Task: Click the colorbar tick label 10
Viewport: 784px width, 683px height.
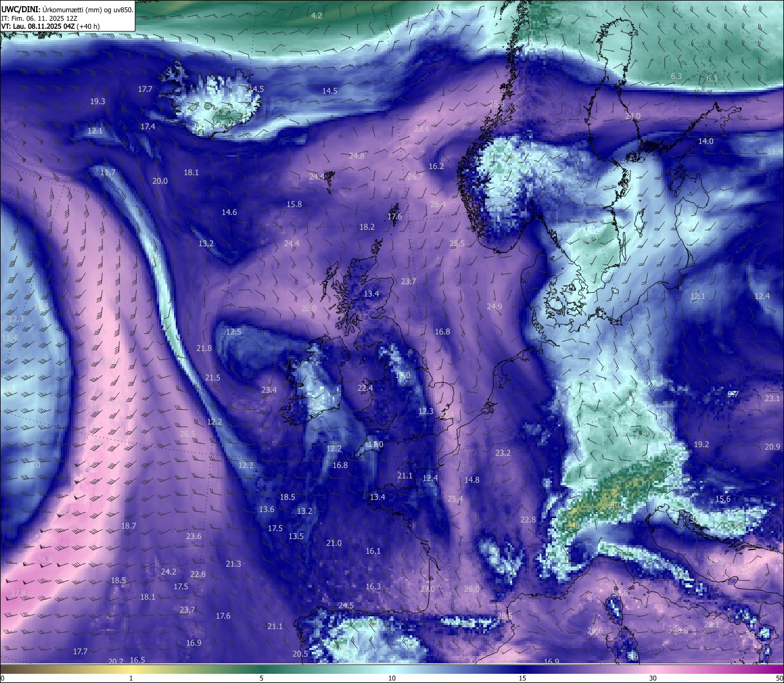Action: (392, 678)
